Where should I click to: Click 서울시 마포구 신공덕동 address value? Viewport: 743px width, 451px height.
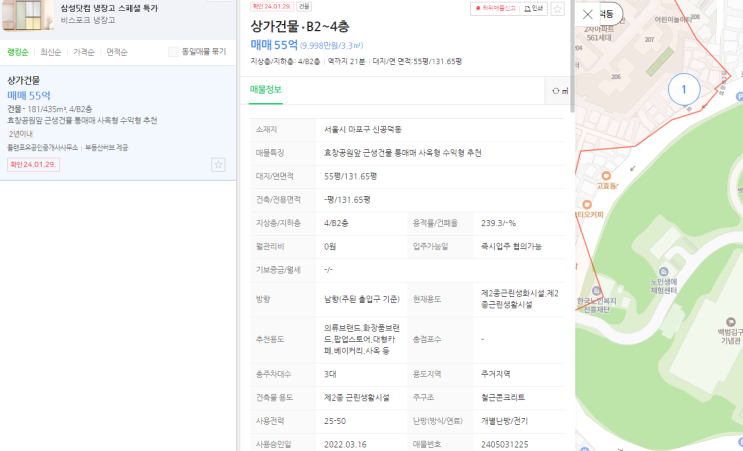point(363,129)
